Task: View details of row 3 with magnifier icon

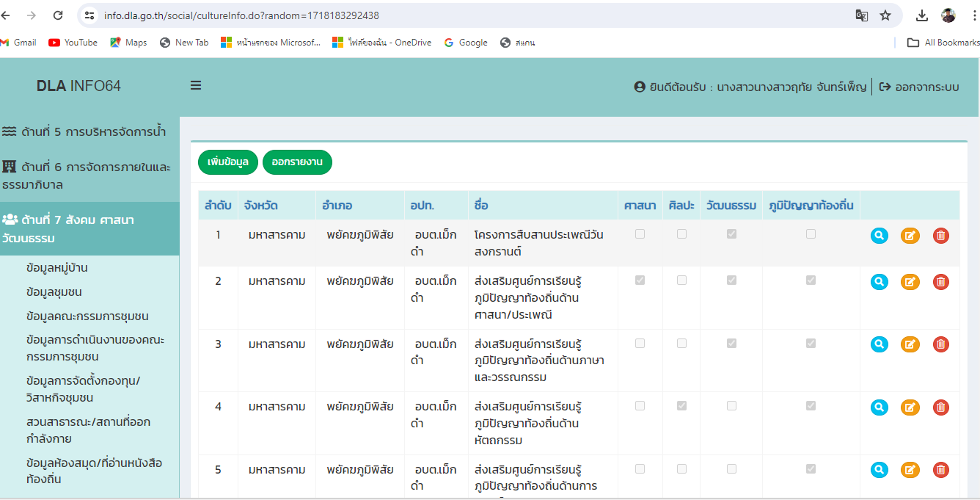Action: coord(880,344)
